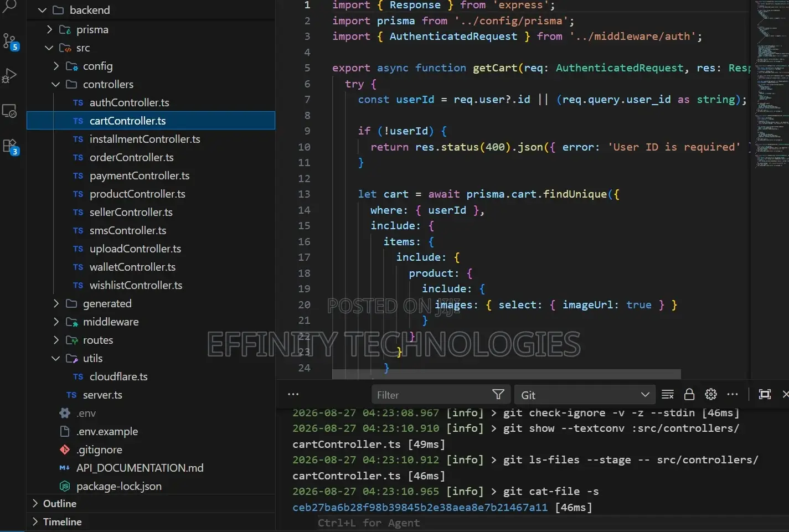The width and height of the screenshot is (789, 532).
Task: Toggle the output scroll lock icon
Action: (689, 395)
